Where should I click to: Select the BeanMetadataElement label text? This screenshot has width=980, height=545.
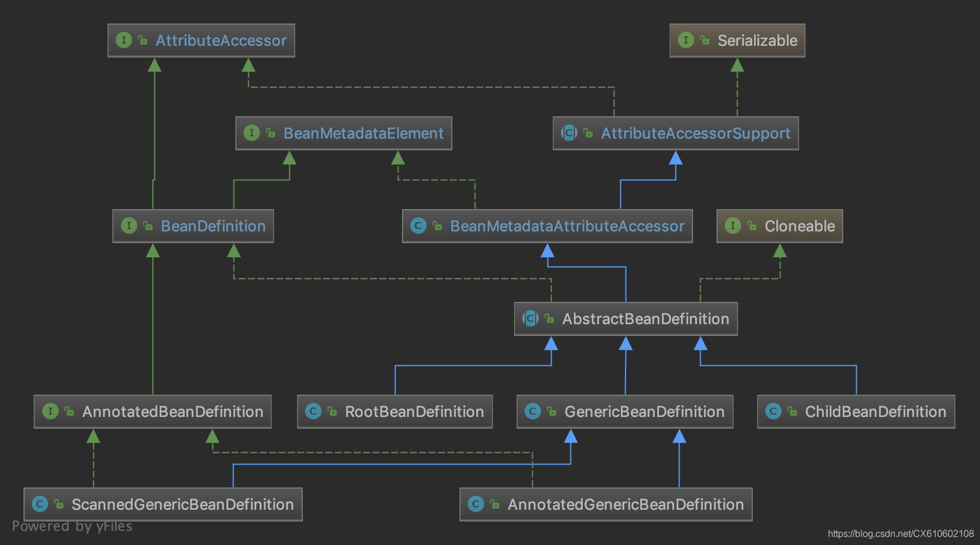[x=364, y=133]
